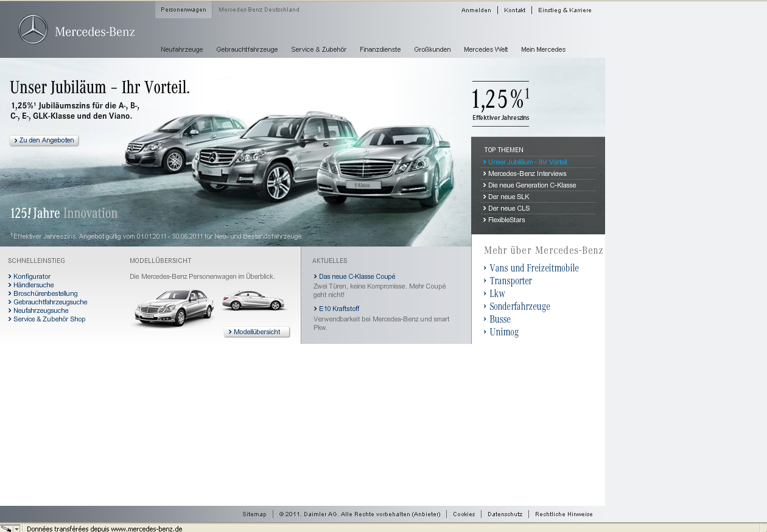This screenshot has width=767, height=532.
Task: Click the small coupé model thumbnail
Action: (x=253, y=300)
